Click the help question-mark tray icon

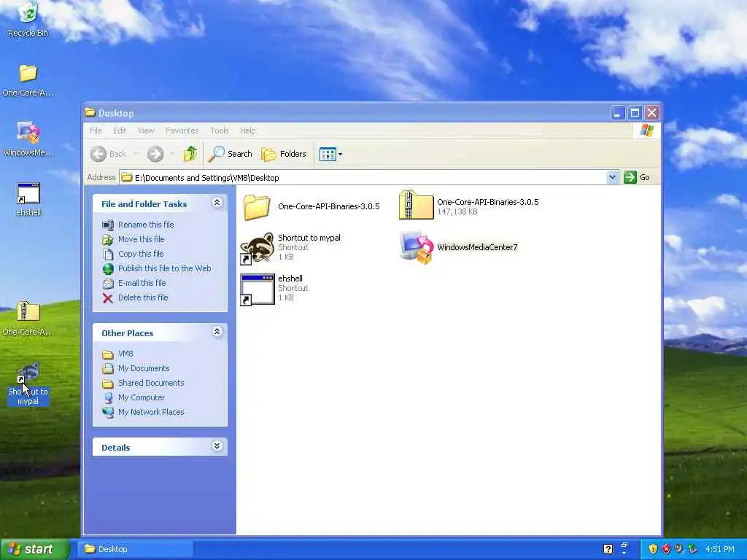point(608,549)
